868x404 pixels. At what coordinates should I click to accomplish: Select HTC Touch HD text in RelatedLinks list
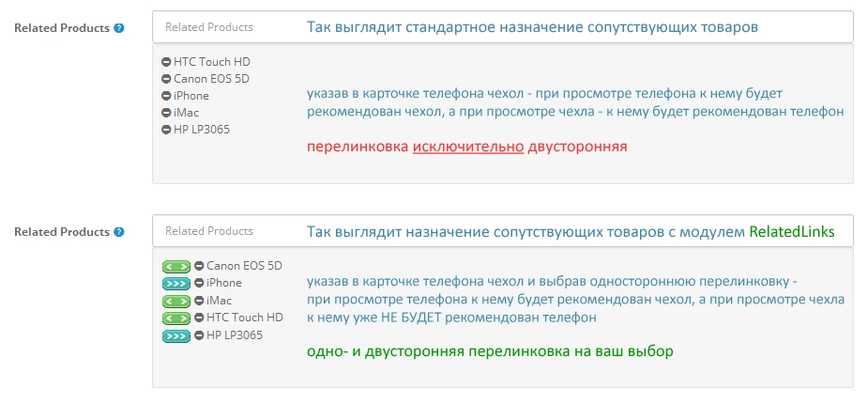[245, 318]
